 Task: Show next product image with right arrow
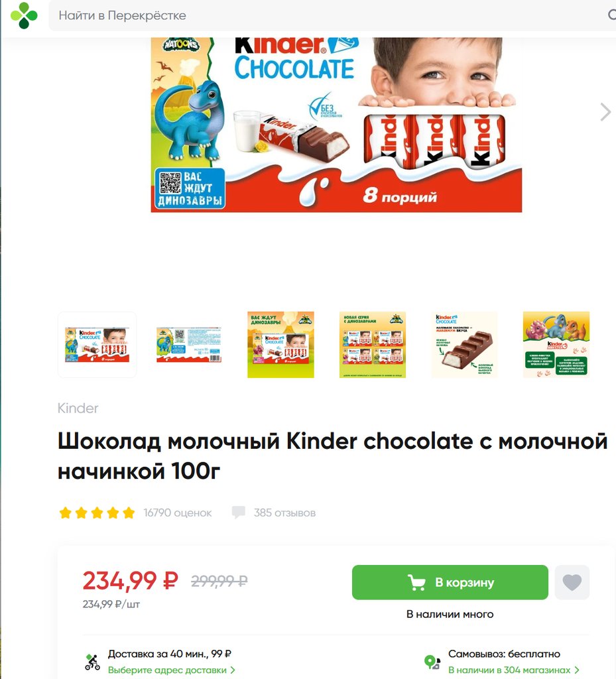tap(605, 112)
